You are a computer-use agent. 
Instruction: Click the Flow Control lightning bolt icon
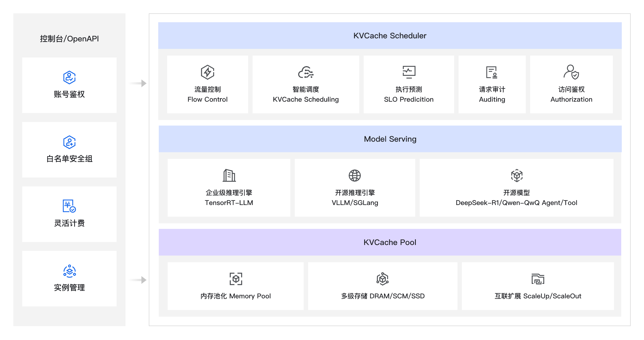pos(207,72)
